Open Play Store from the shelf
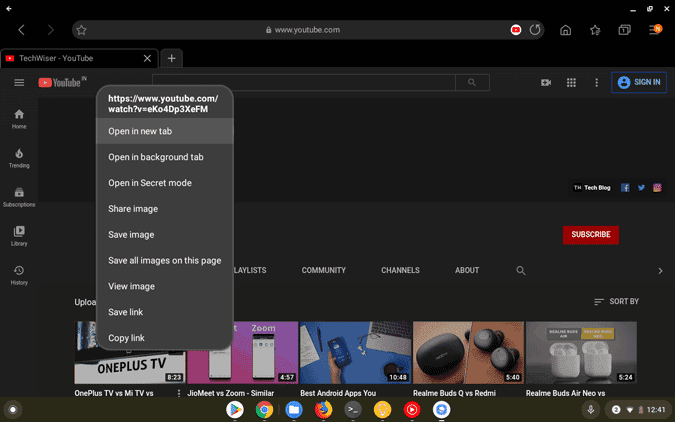Viewport: 675px width, 422px height. 235,410
